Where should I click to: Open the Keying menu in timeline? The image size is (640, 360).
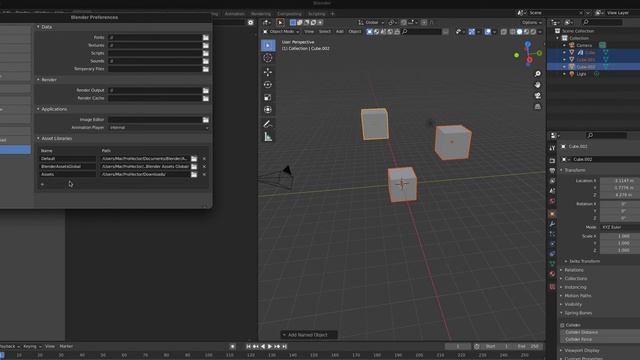coord(32,347)
